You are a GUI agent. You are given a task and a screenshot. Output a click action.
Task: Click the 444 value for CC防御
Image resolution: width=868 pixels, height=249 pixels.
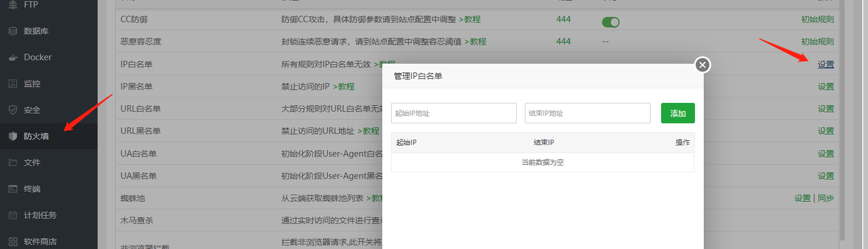pos(563,19)
